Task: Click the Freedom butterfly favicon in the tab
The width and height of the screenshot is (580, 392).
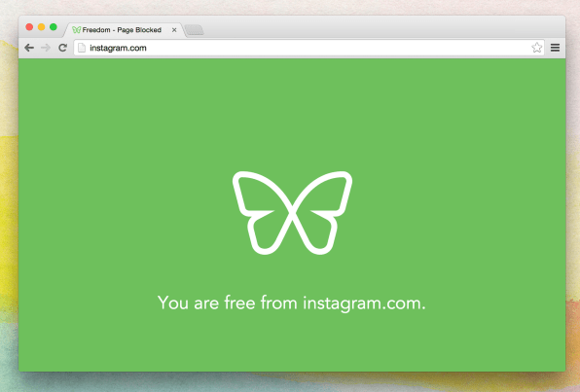Action: coord(77,29)
